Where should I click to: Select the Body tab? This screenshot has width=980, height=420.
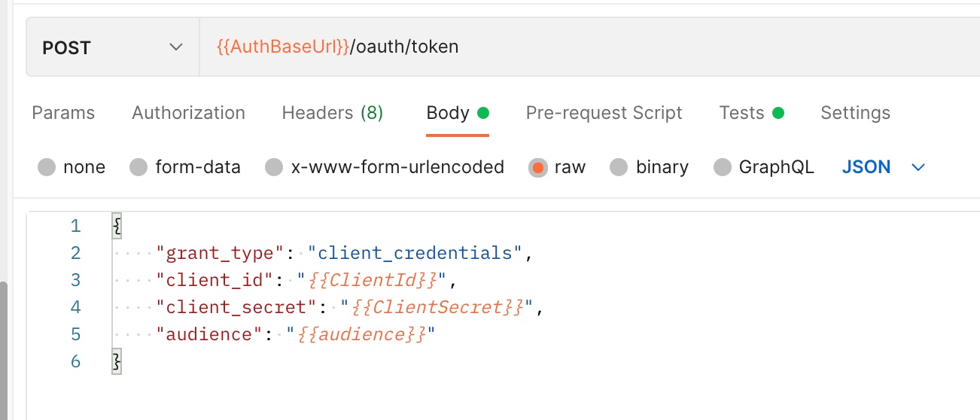point(458,113)
